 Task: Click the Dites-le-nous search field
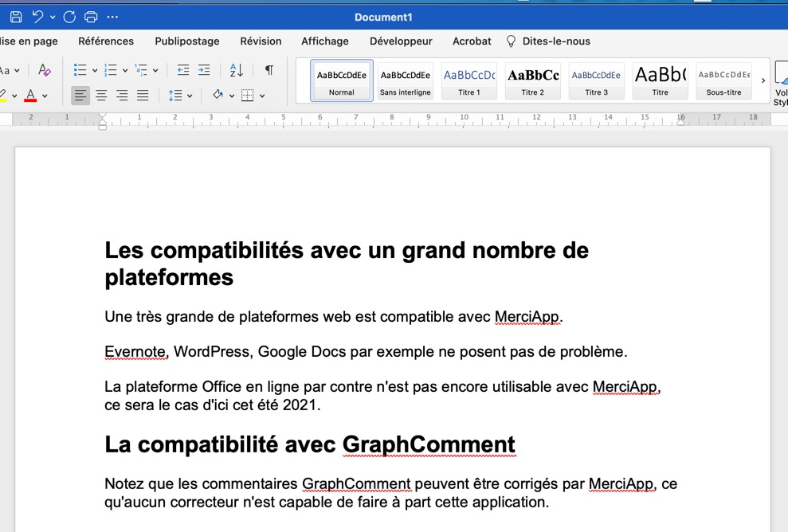548,41
